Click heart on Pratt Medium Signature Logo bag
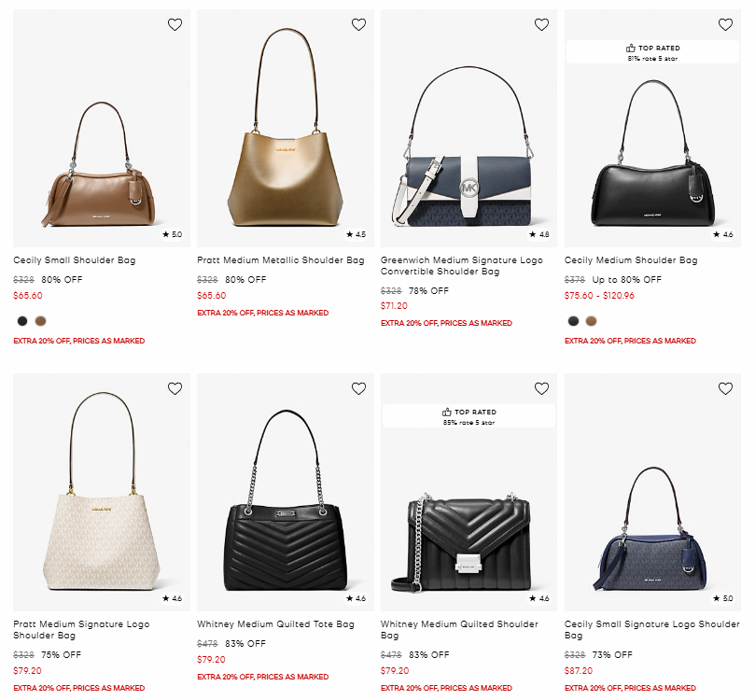 (x=175, y=388)
